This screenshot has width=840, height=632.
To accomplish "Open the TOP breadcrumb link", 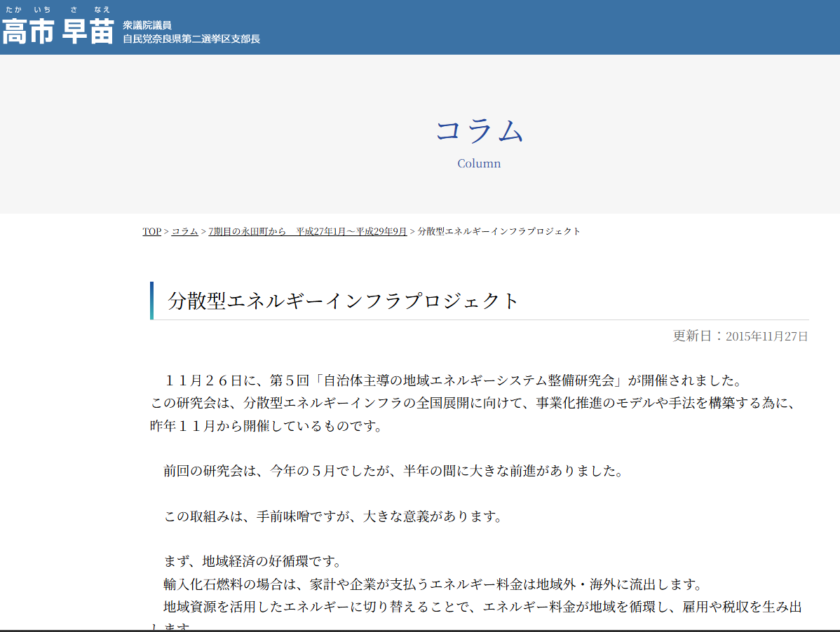I will 151,231.
